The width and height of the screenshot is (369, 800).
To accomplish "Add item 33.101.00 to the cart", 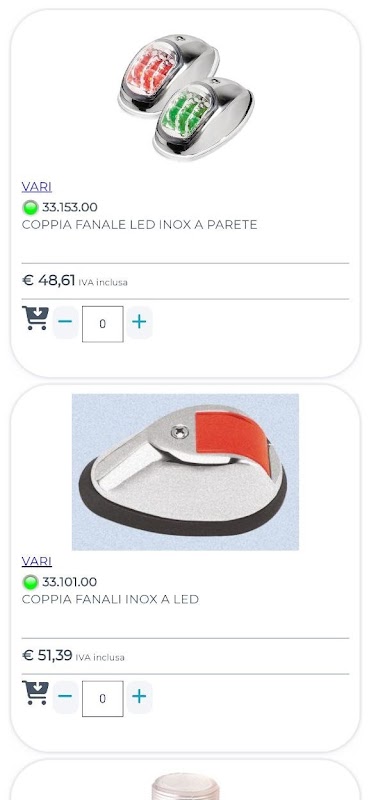I will (x=35, y=693).
